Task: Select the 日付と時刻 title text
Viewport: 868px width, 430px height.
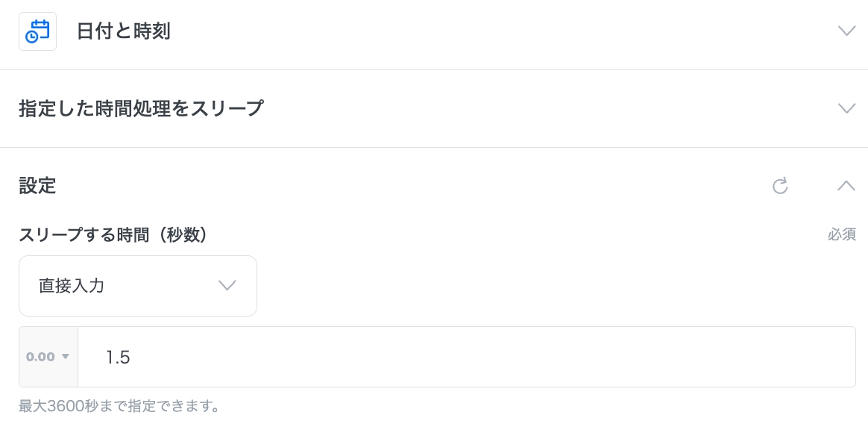Action: coord(124,31)
